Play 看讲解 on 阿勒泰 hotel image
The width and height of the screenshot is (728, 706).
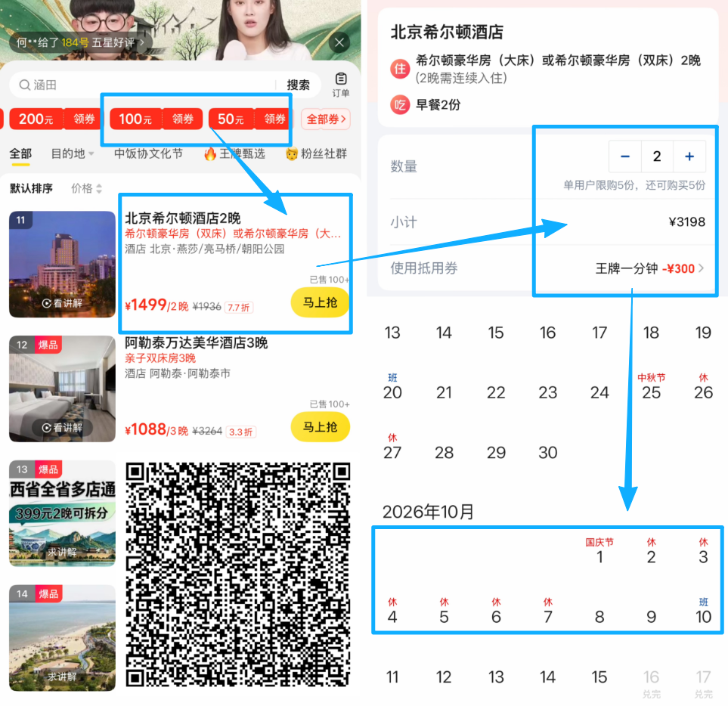[x=62, y=428]
